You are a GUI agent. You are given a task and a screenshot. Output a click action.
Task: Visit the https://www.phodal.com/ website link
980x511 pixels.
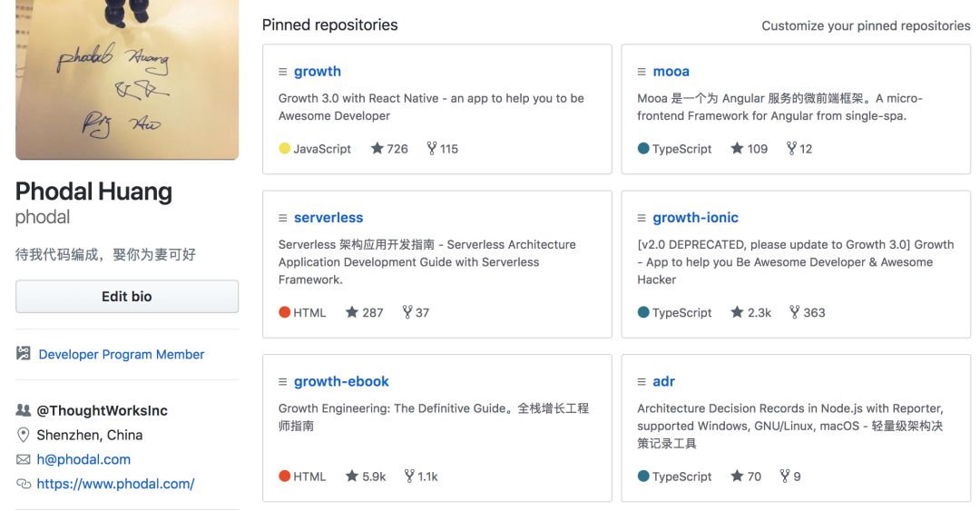tap(115, 484)
